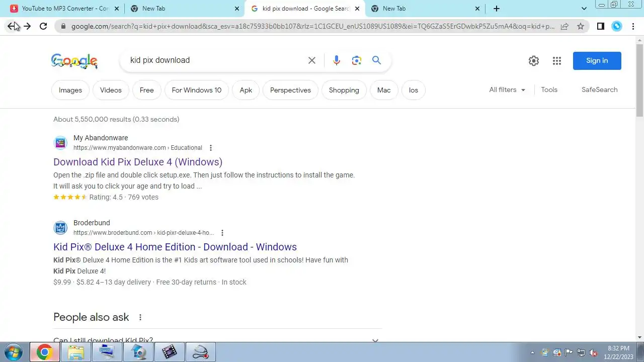Open People also ask options menu
The width and height of the screenshot is (644, 362).
click(140, 317)
